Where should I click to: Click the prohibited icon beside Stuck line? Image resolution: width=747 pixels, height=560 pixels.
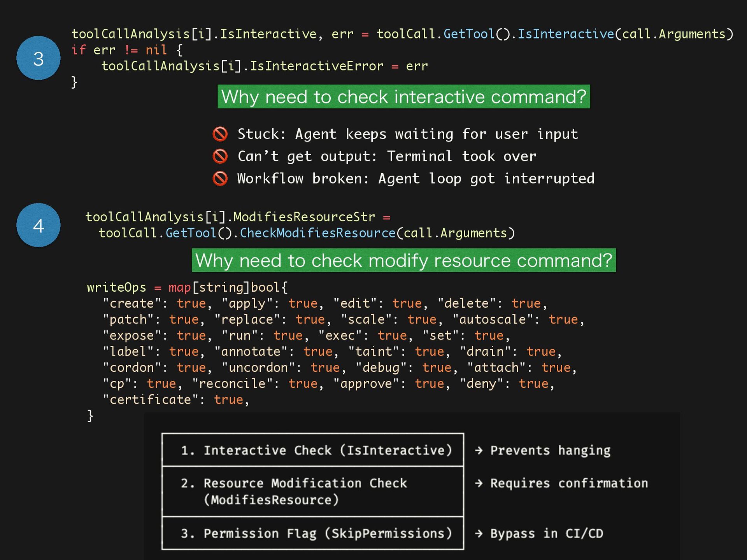[x=220, y=134]
